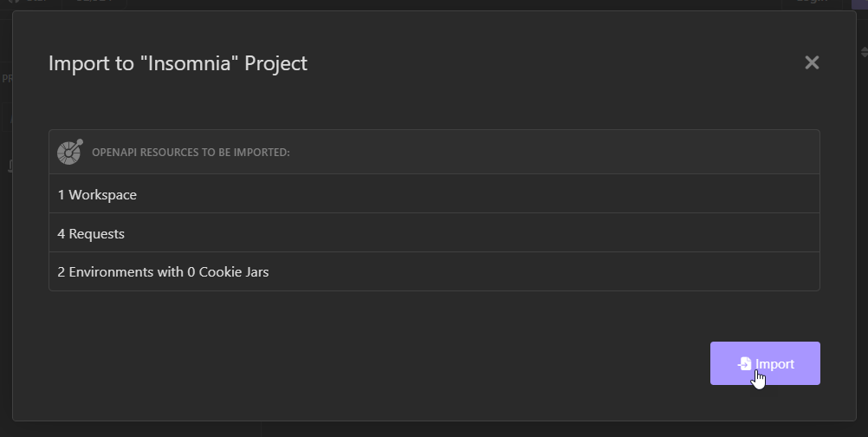Screen dimensions: 868x437
Task: Click the Import button
Action: point(765,363)
